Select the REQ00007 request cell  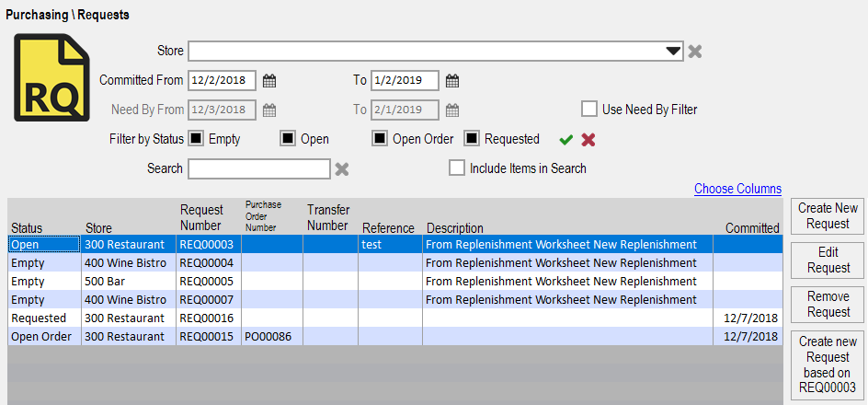click(x=209, y=300)
